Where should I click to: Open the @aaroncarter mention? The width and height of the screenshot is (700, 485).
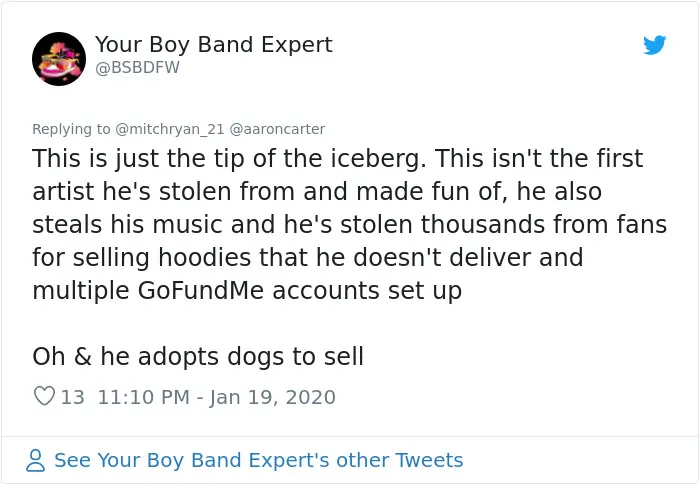pyautogui.click(x=277, y=129)
